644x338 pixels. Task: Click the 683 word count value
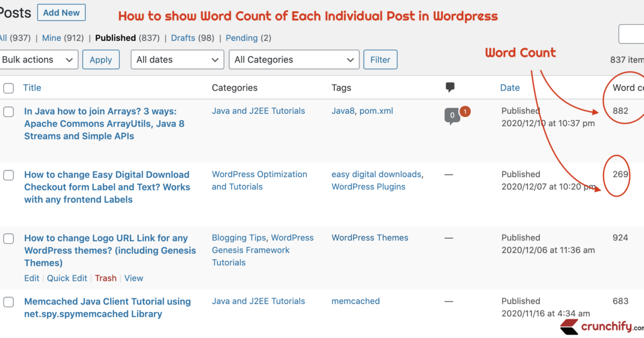coord(620,302)
